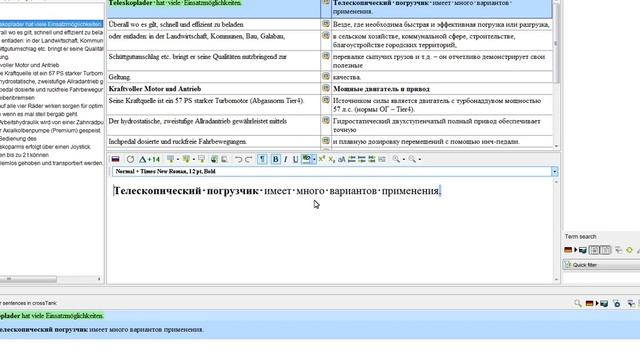The height and width of the screenshot is (360, 640).
Task: Click magnifier icon in crossTank sentences bar
Action: (578, 303)
